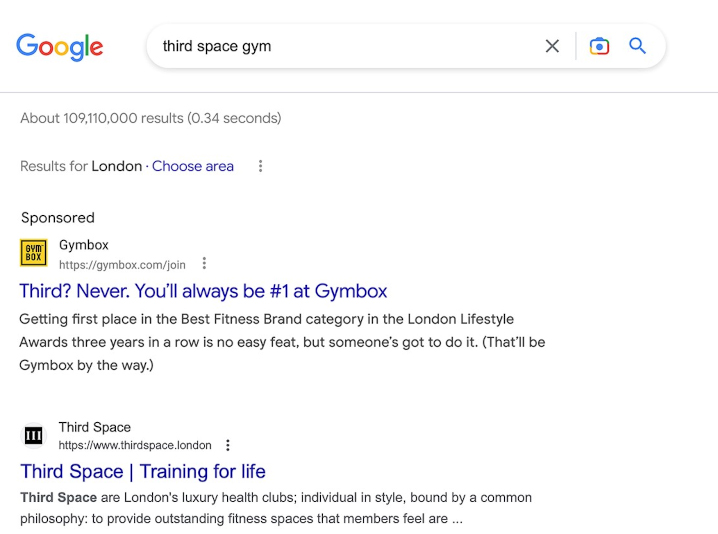Click the 'Sponsored' label
The image size is (718, 534).
[58, 218]
